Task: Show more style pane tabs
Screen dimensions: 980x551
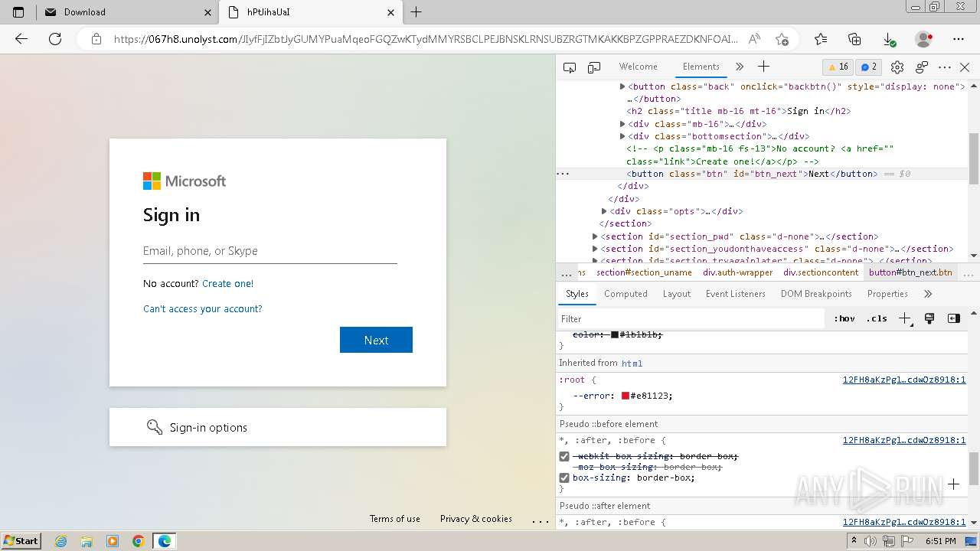Action: (928, 294)
